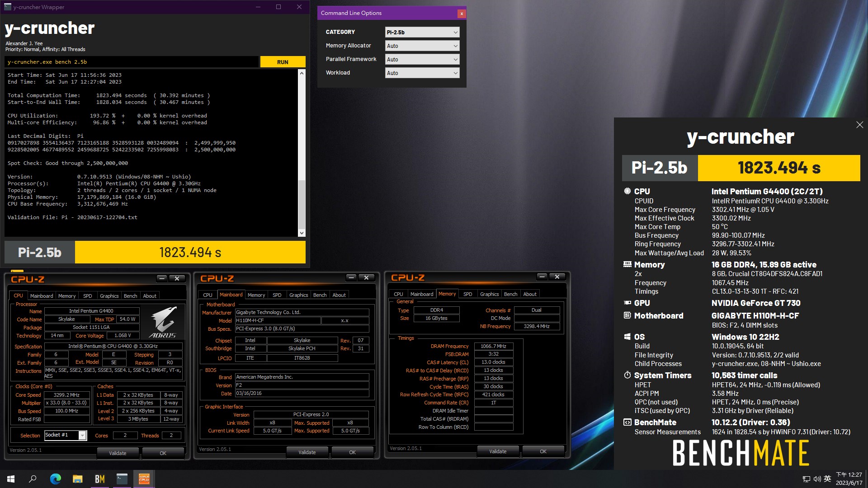The width and height of the screenshot is (868, 488).
Task: Run the y-cruncher benchmark
Action: point(283,62)
